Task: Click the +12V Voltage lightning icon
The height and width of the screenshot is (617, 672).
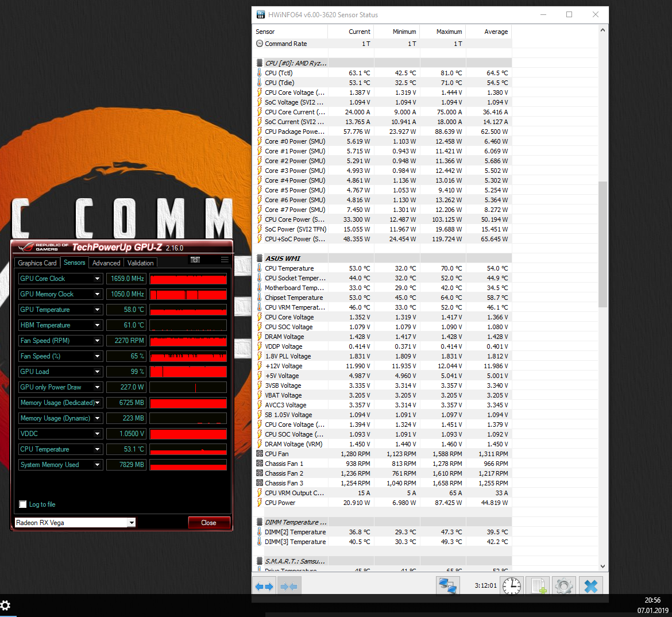Action: click(x=259, y=366)
